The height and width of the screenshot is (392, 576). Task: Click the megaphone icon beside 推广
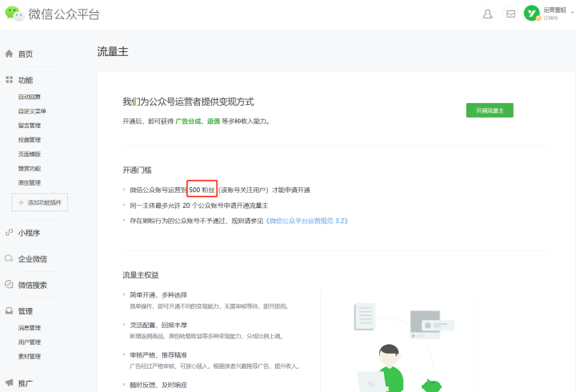click(x=9, y=383)
